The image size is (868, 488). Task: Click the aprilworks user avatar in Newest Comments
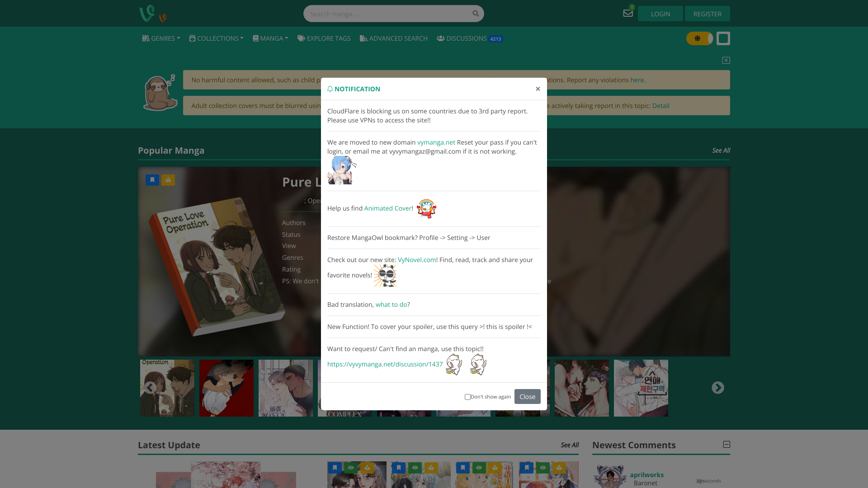tap(610, 476)
